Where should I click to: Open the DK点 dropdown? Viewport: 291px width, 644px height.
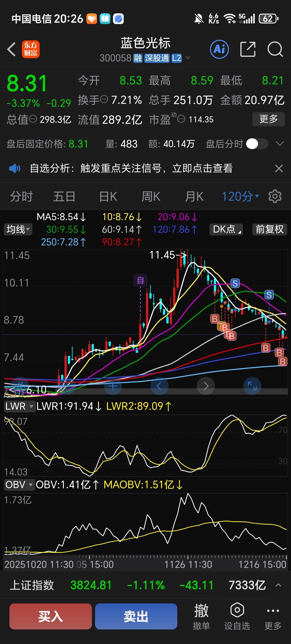click(226, 229)
